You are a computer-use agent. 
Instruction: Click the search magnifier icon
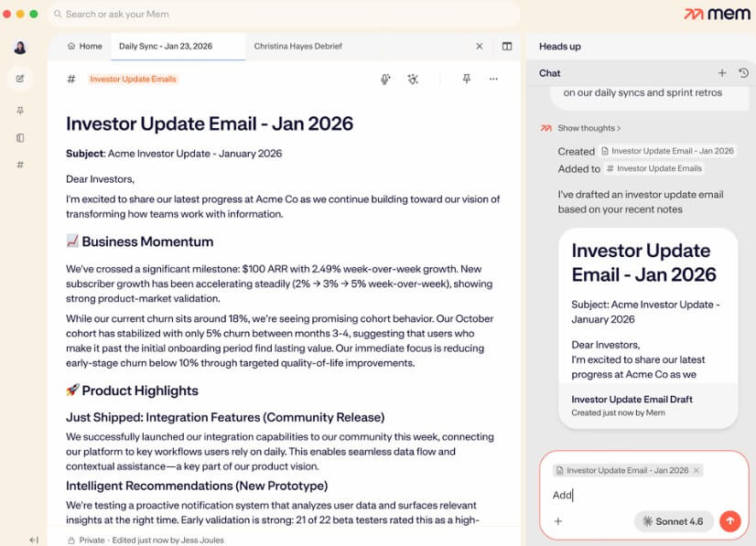58,14
